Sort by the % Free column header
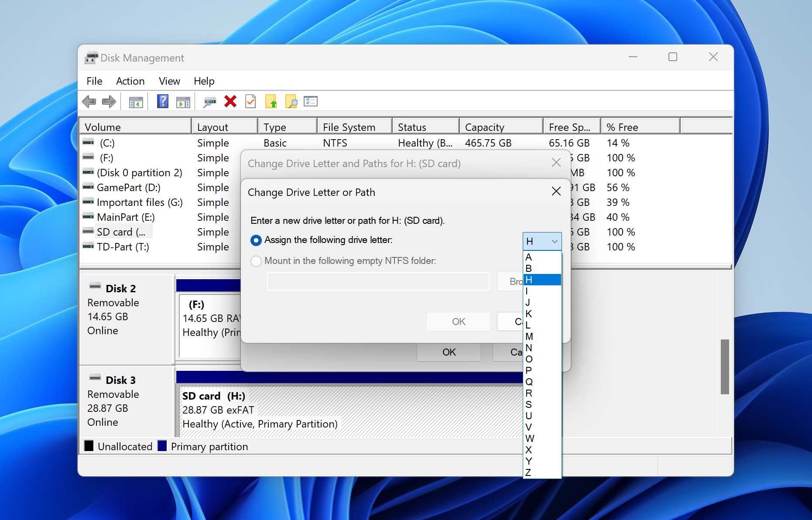The height and width of the screenshot is (520, 812). click(x=641, y=127)
